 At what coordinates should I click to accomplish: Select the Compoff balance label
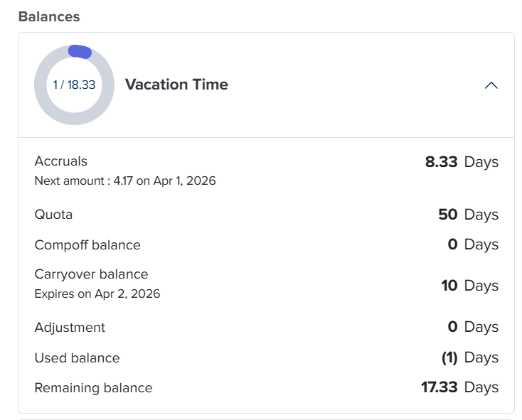click(x=87, y=244)
